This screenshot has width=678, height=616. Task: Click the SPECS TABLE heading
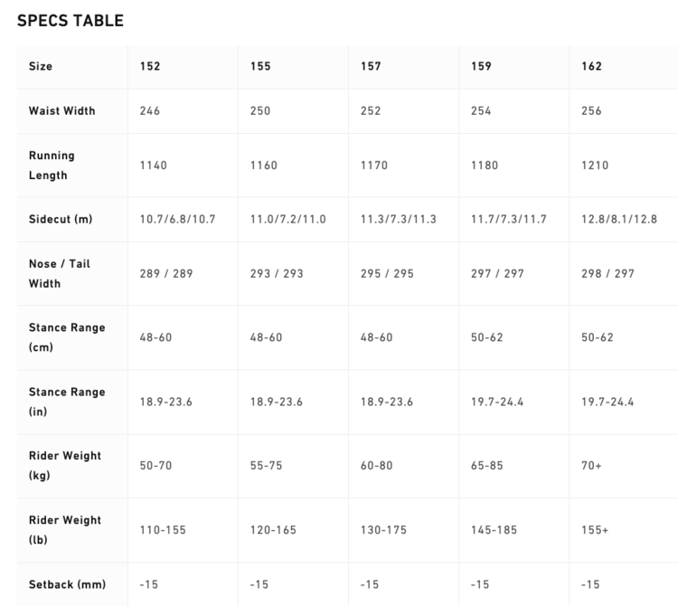pos(71,20)
